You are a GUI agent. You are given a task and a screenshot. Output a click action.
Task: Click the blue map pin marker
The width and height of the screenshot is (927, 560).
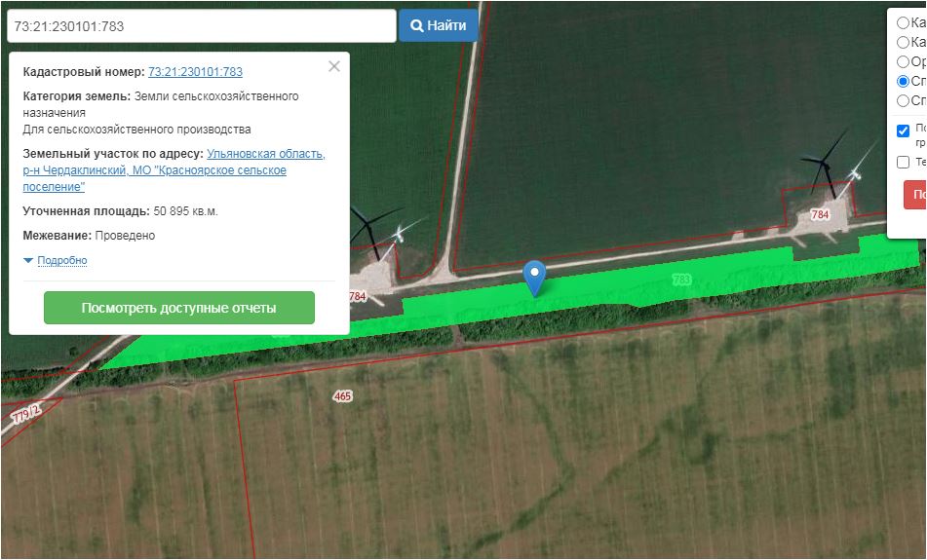click(533, 276)
